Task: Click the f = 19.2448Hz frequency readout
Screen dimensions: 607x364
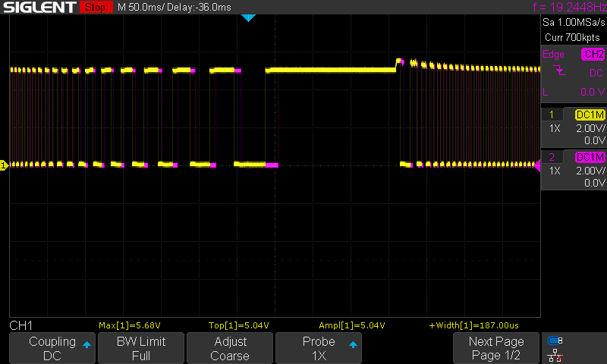Action: point(570,7)
